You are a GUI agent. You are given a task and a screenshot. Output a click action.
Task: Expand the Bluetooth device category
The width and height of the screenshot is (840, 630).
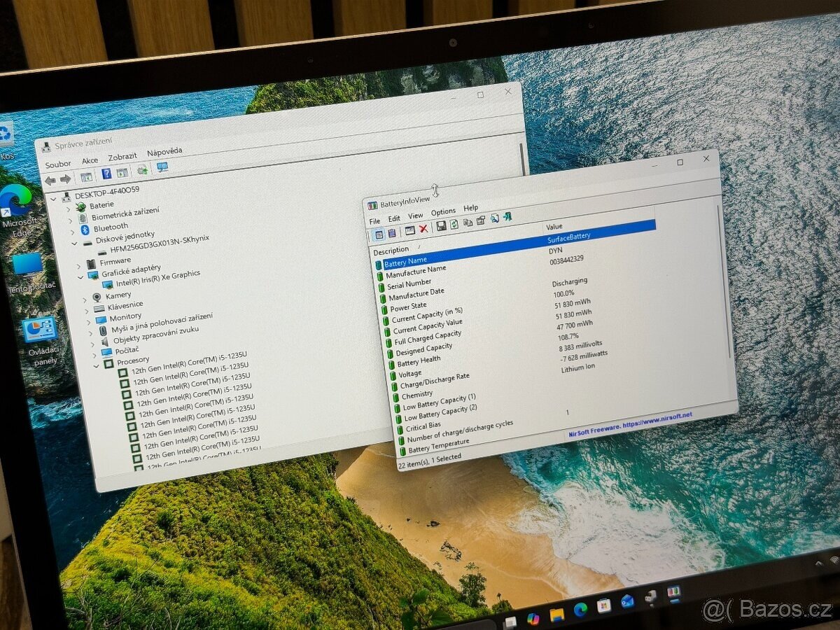tap(71, 231)
